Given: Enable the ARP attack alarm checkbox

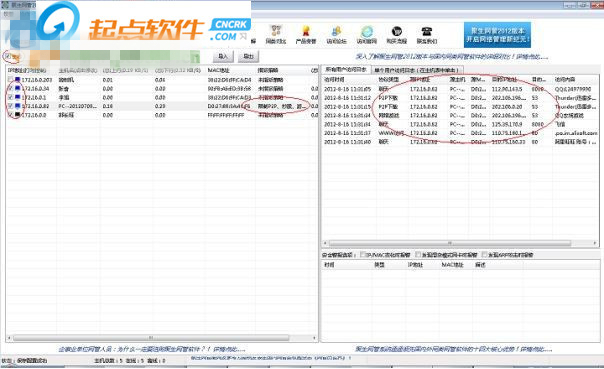Looking at the screenshot, I should pos(485,255).
